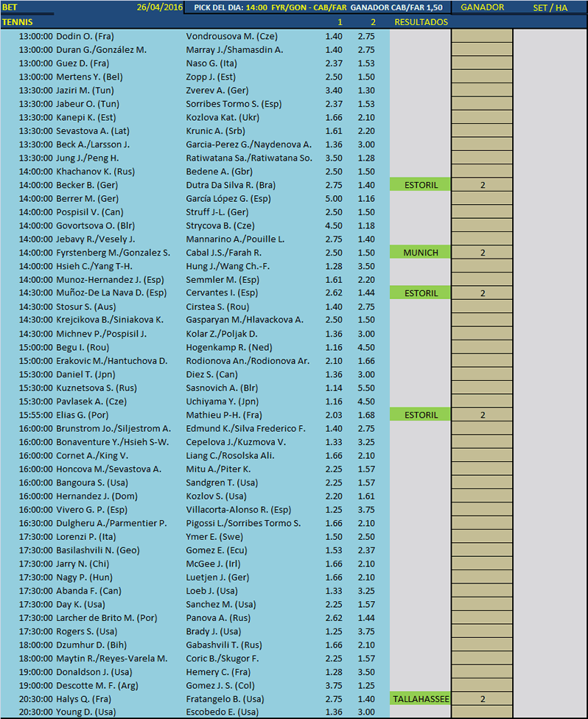Select Jaziri M. (Tun) cell
Screen dimensions: 588x719
click(85, 91)
